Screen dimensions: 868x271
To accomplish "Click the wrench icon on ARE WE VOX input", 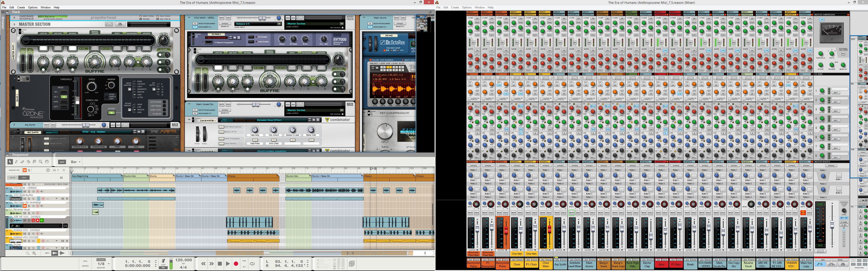I will click(x=12, y=226).
